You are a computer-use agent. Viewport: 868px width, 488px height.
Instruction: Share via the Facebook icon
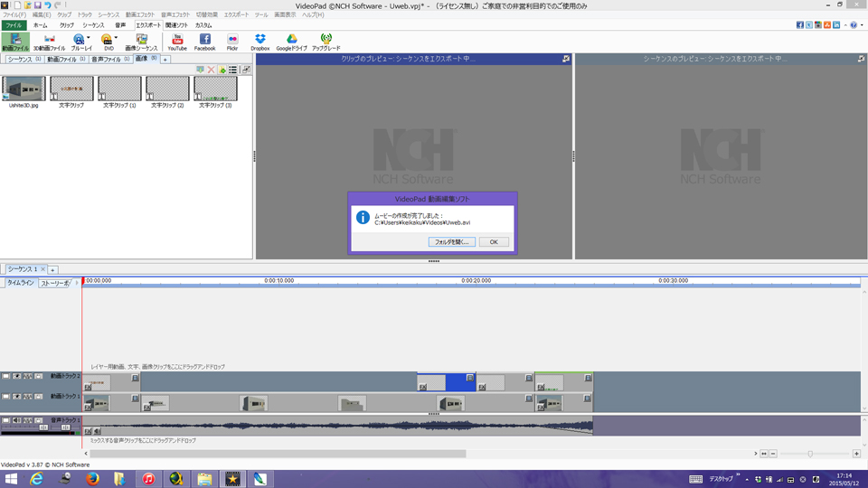(x=205, y=42)
